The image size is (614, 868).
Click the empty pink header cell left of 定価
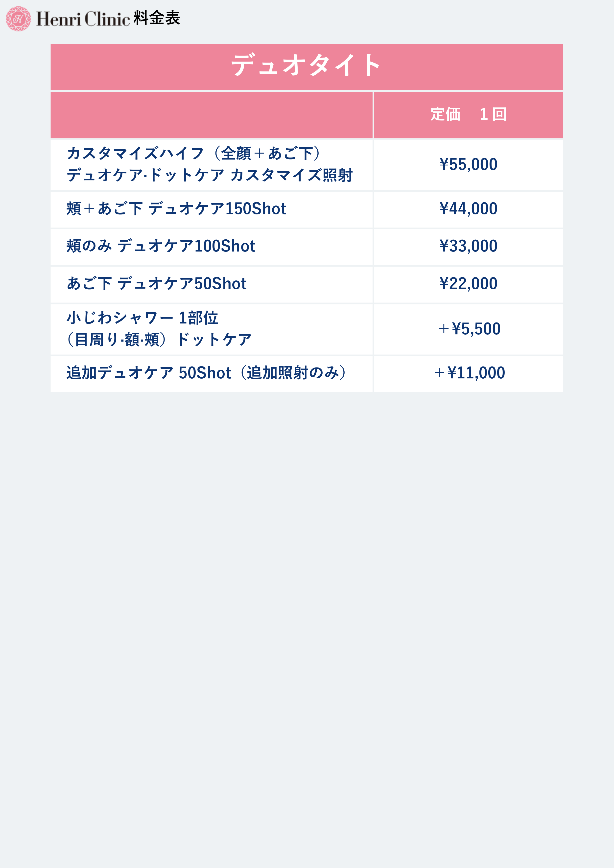pyautogui.click(x=212, y=115)
